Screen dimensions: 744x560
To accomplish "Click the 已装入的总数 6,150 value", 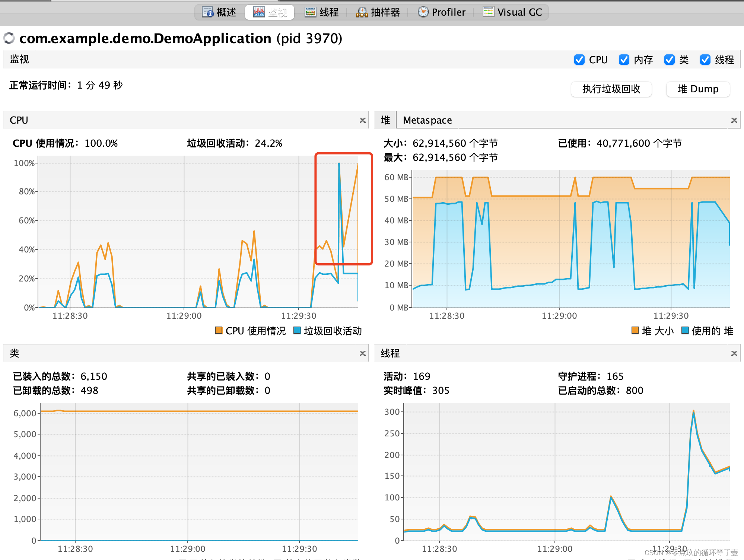I will (94, 376).
